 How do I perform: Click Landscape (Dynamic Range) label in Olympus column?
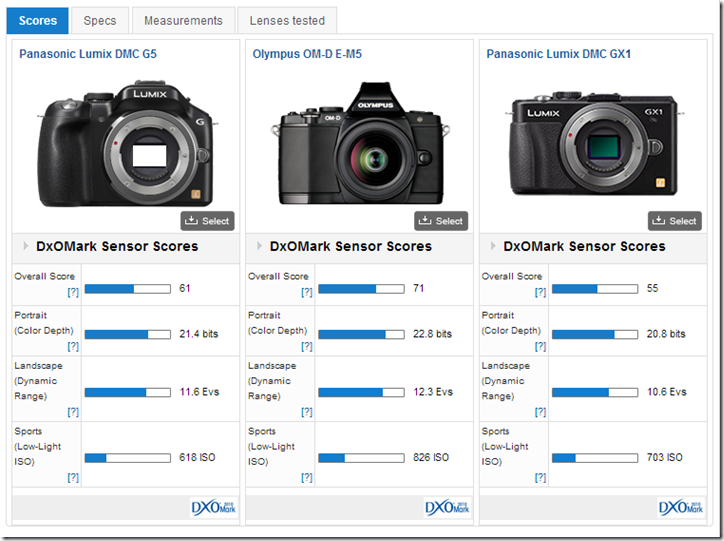[271, 380]
